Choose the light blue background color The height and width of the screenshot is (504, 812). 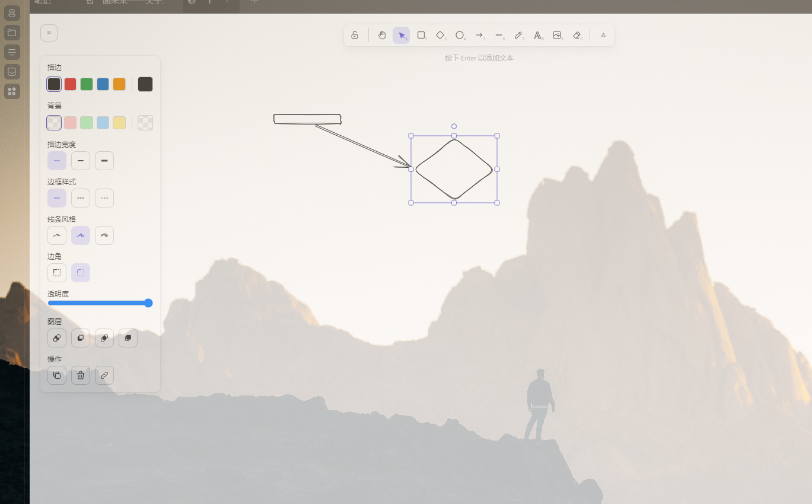click(103, 123)
